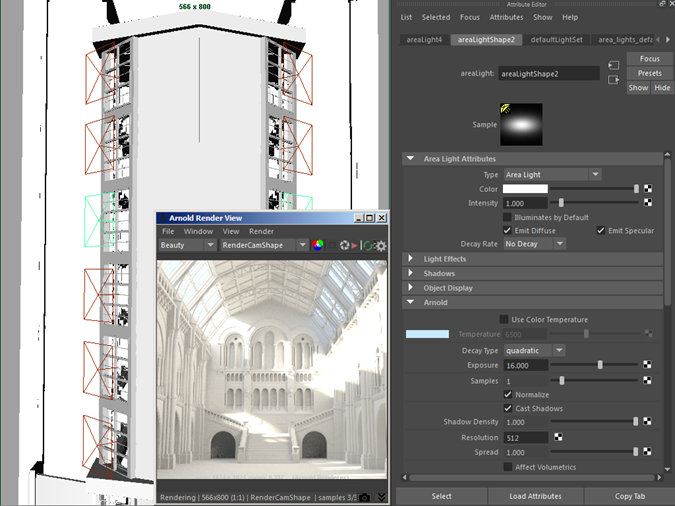Viewport: 675px width, 506px height.
Task: Click the Attribute Editor float panel icon
Action: pyautogui.click(x=662, y=4)
